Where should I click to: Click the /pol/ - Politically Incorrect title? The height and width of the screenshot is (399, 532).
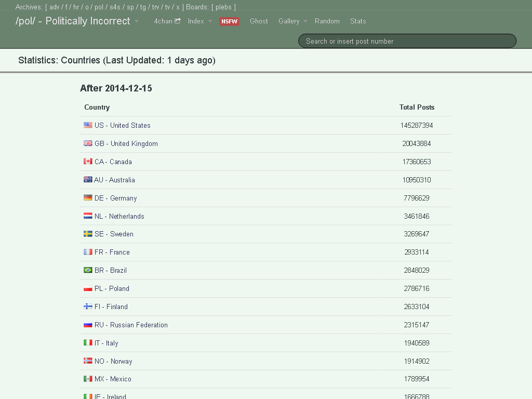pyautogui.click(x=73, y=21)
